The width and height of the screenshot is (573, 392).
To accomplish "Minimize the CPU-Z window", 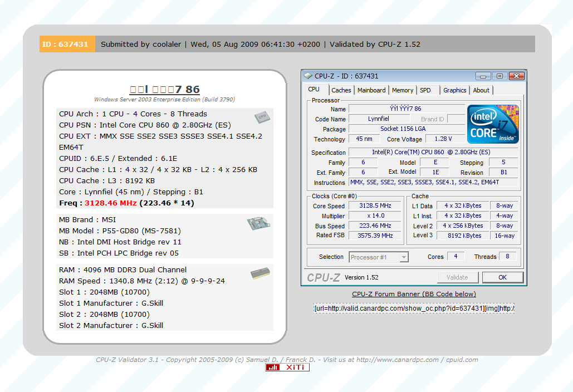I will [x=483, y=76].
